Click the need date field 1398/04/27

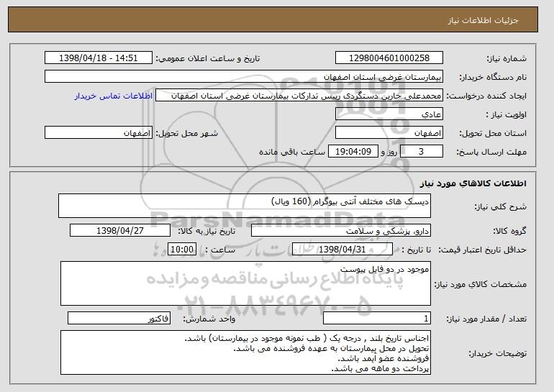pyautogui.click(x=120, y=231)
